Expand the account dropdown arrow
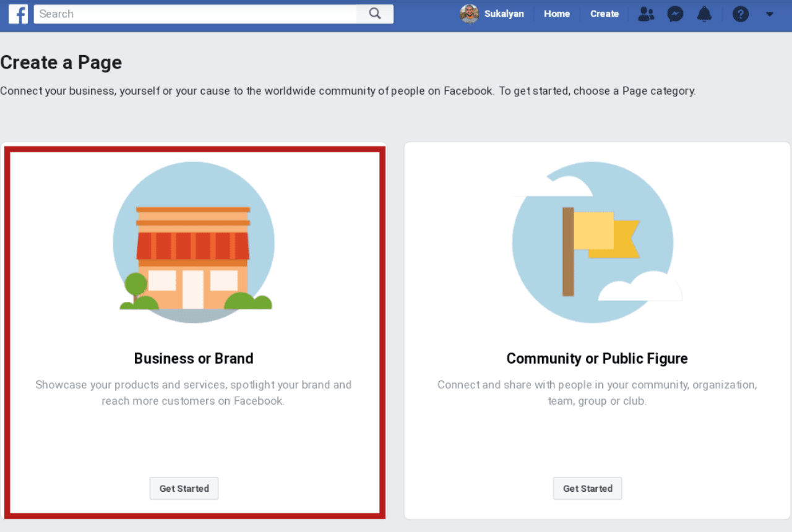Viewport: 792px width, 532px height. (770, 14)
